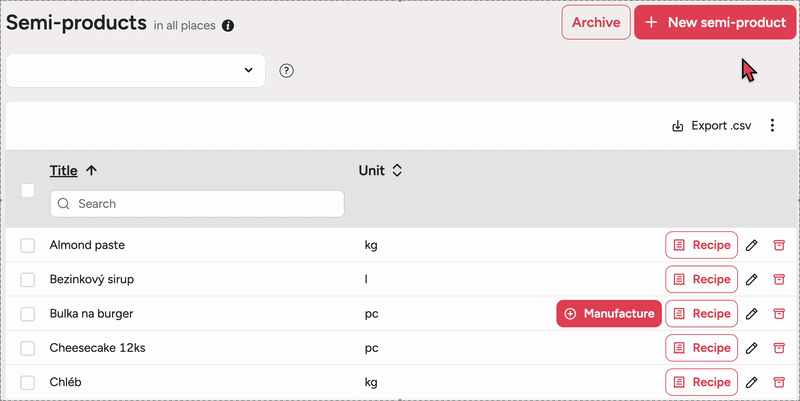800x401 pixels.
Task: Archive Bezinkový sirup using box icon
Action: click(x=779, y=280)
